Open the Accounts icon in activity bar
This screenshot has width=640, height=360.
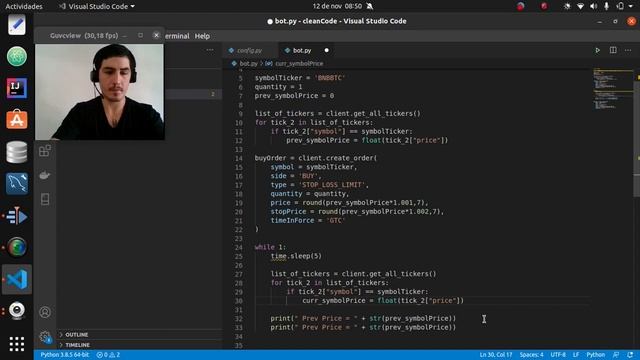pyautogui.click(x=45, y=312)
